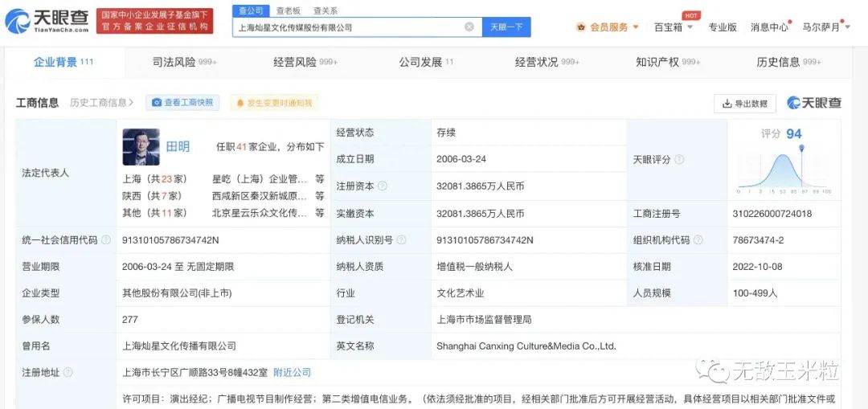Viewport: 868px width, 409px height.
Task: Click help icon next to 组织机构代码
Action: point(698,239)
